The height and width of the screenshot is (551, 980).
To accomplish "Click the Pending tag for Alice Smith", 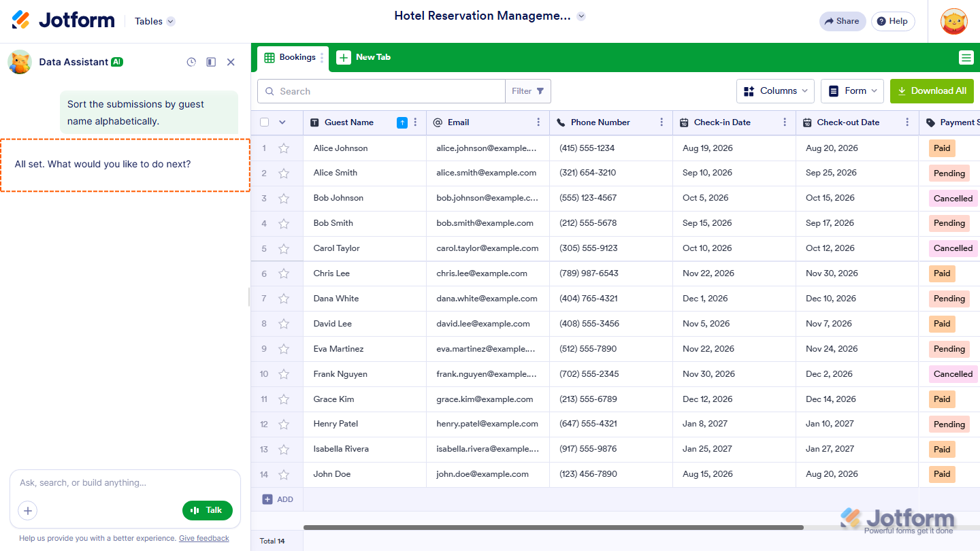I will [949, 173].
